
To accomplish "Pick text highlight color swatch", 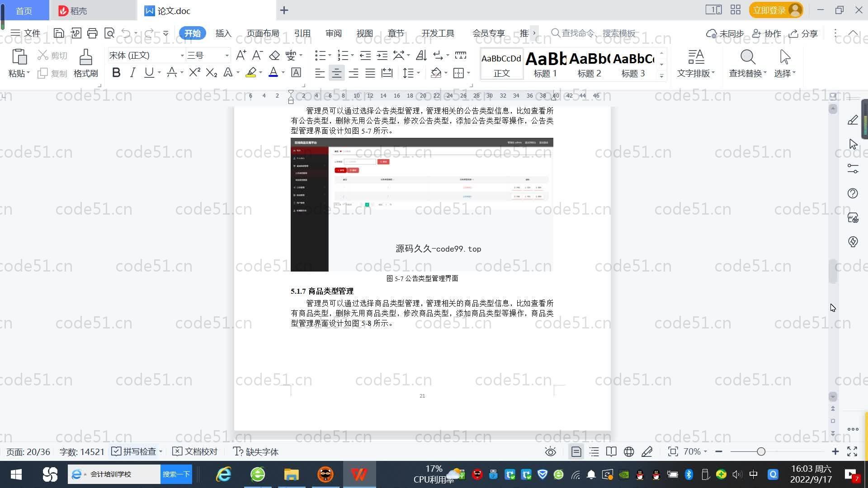I will coord(251,72).
